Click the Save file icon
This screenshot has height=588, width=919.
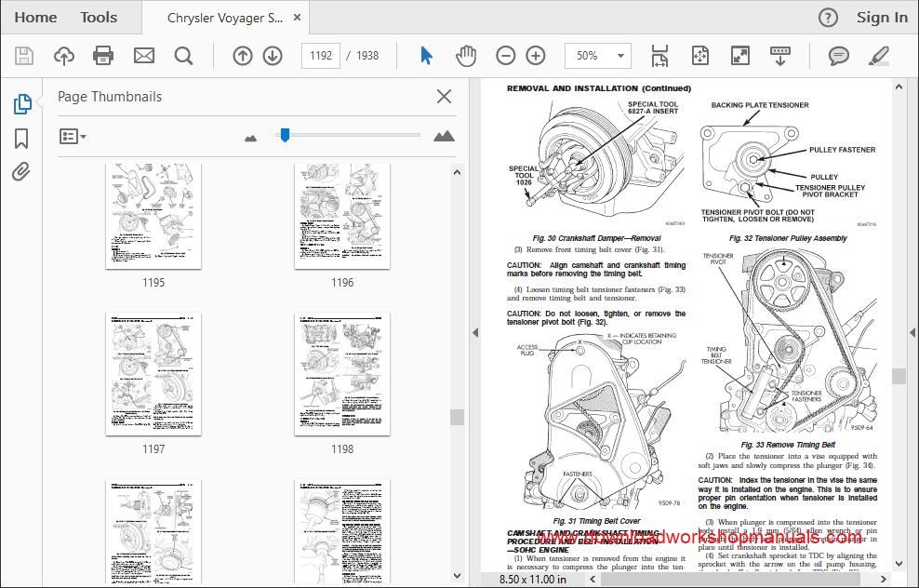click(x=24, y=56)
